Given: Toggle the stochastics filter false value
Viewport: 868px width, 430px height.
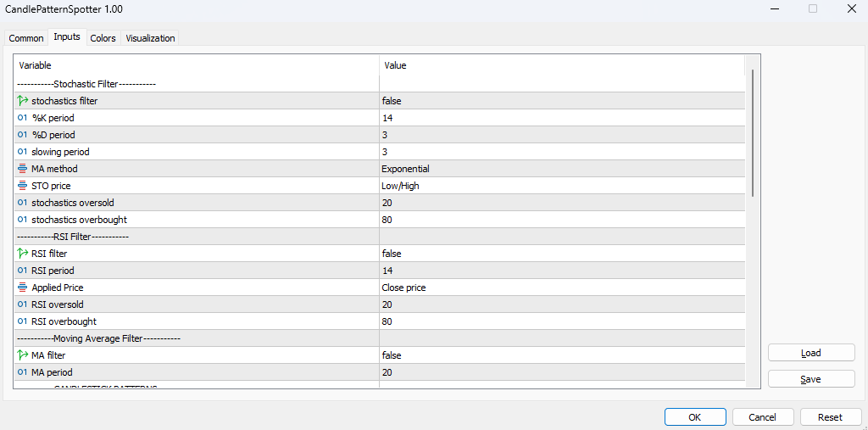Looking at the screenshot, I should click(561, 101).
